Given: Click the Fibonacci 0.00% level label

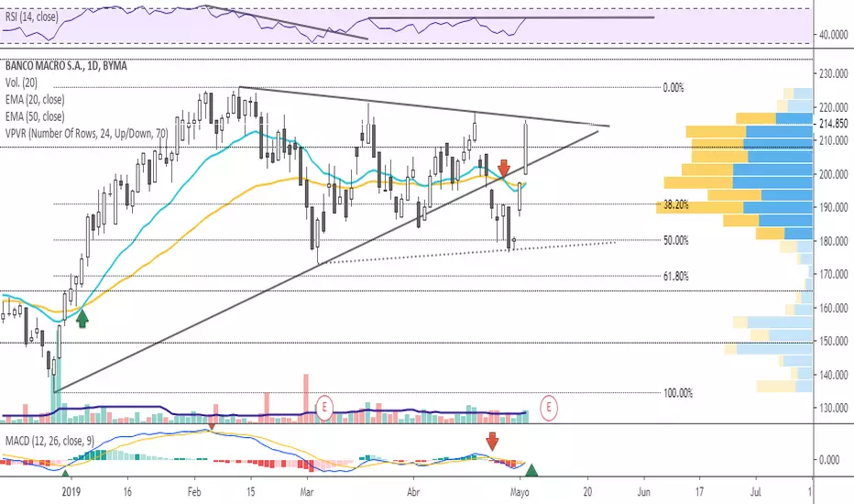Looking at the screenshot, I should 673,88.
